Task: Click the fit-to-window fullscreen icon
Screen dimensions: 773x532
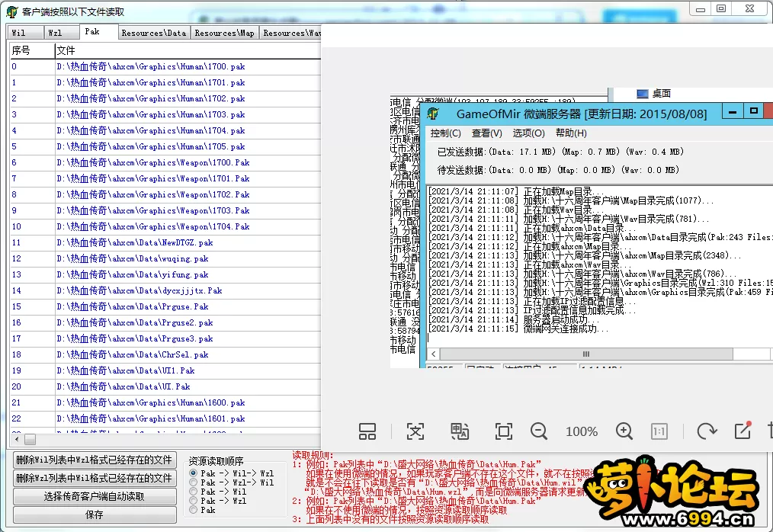Action: [503, 431]
